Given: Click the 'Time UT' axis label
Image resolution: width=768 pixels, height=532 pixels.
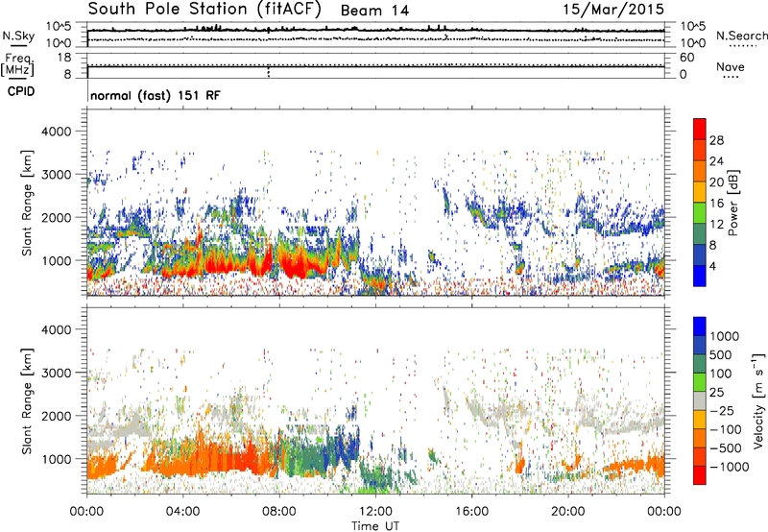Looking at the screenshot, I should 375,526.
